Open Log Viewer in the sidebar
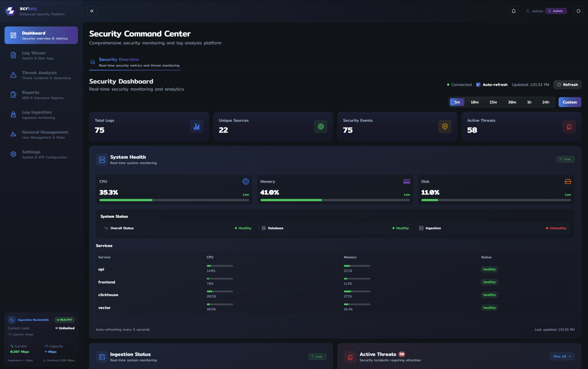588x369 pixels. (x=41, y=55)
